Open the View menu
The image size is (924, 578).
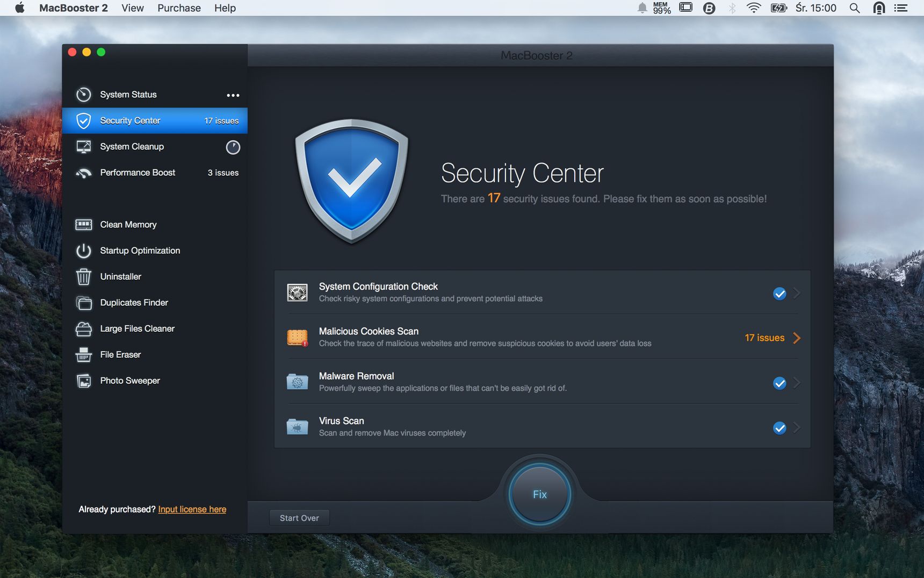coord(133,8)
